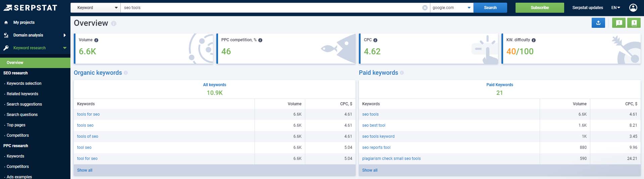Viewport: 644px width, 179px height.
Task: Open the Paid keywords section heading link
Action: click(378, 73)
